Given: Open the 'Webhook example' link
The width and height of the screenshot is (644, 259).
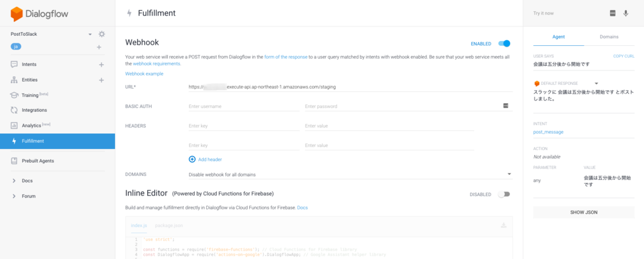Looking at the screenshot, I should (144, 74).
